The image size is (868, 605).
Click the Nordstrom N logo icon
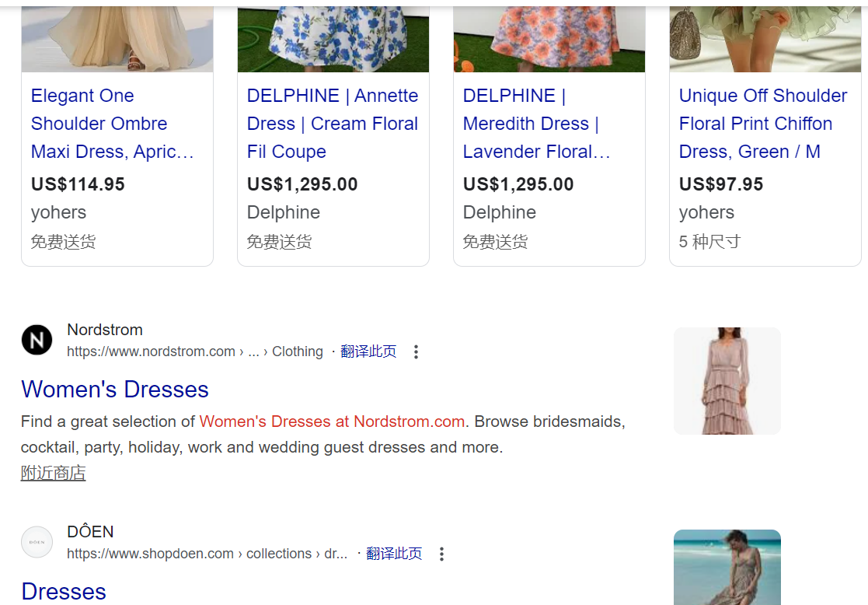(x=37, y=340)
